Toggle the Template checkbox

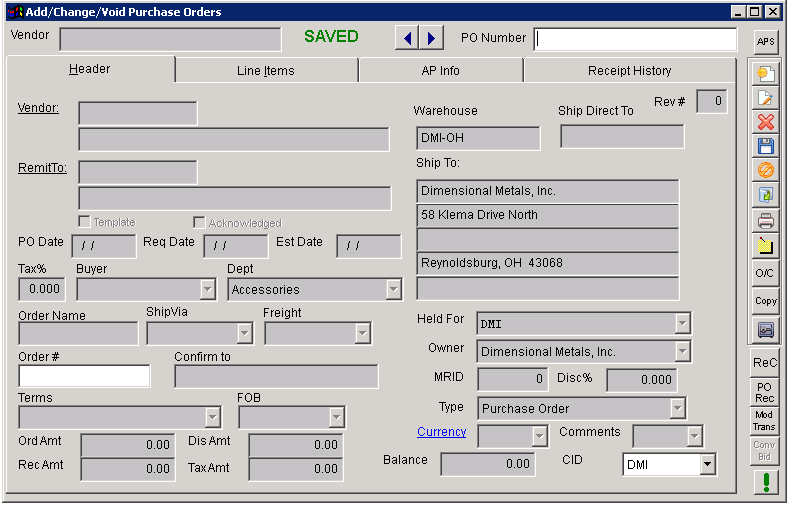[x=85, y=222]
